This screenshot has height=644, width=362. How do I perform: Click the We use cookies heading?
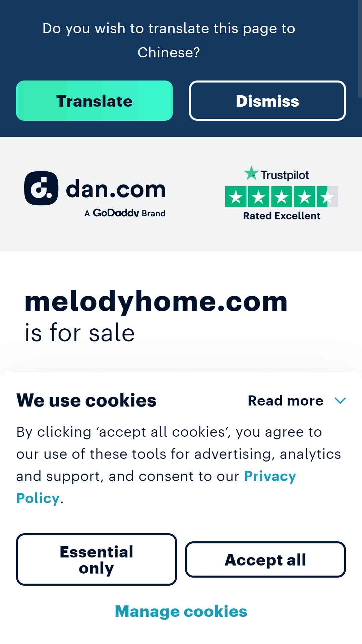point(86,400)
